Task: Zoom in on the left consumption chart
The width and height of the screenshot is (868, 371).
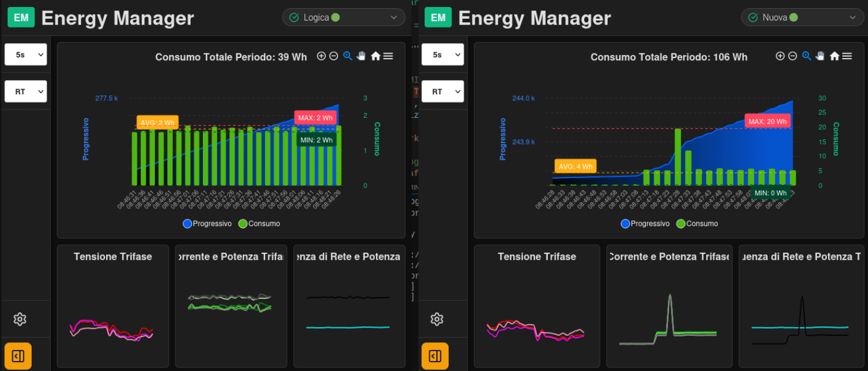Action: 321,56
